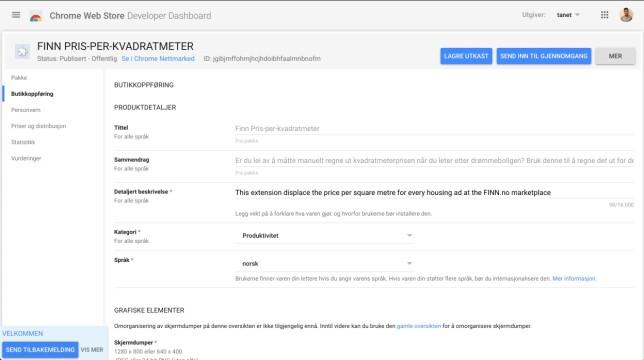Click the extension ID text
The image size is (644, 360).
coord(262,59)
